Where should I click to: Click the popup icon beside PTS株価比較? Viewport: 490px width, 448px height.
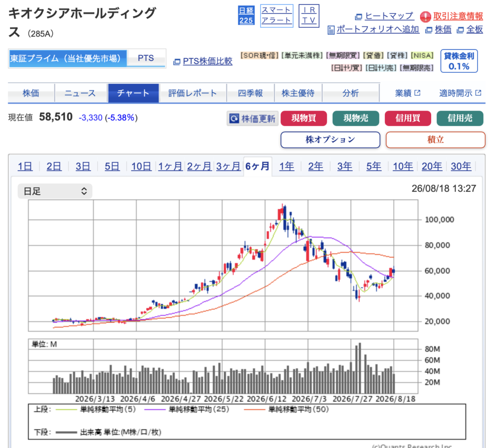[x=177, y=62]
